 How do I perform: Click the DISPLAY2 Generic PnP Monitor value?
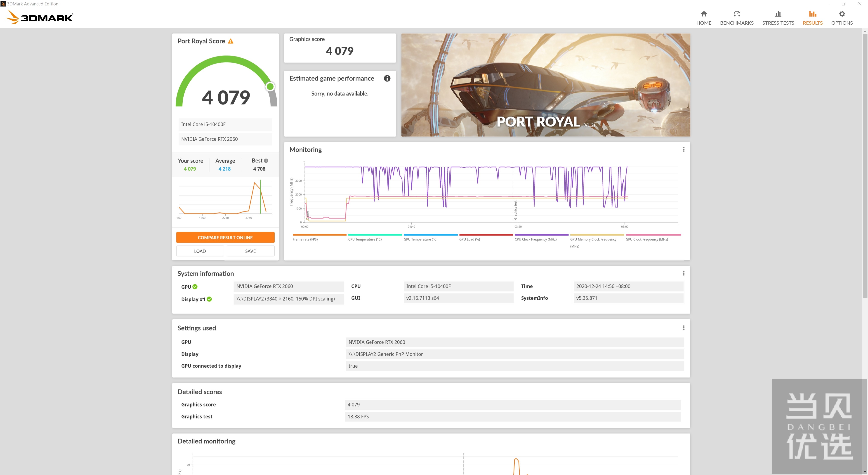514,354
